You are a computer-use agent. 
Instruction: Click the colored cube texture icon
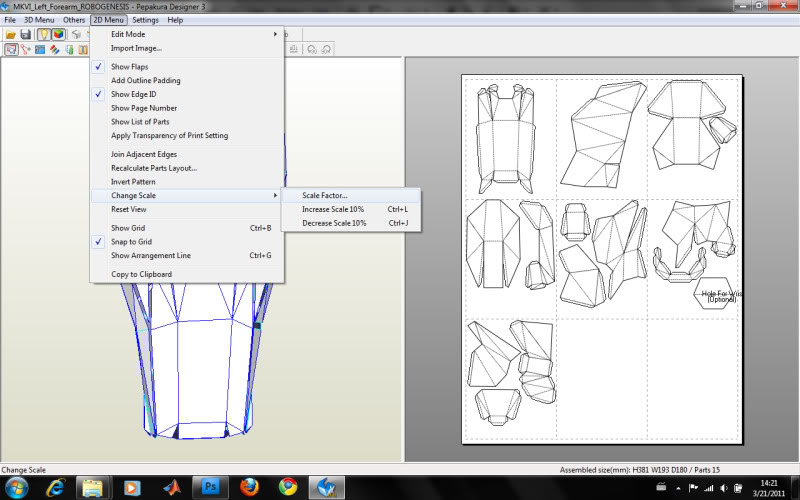point(59,34)
